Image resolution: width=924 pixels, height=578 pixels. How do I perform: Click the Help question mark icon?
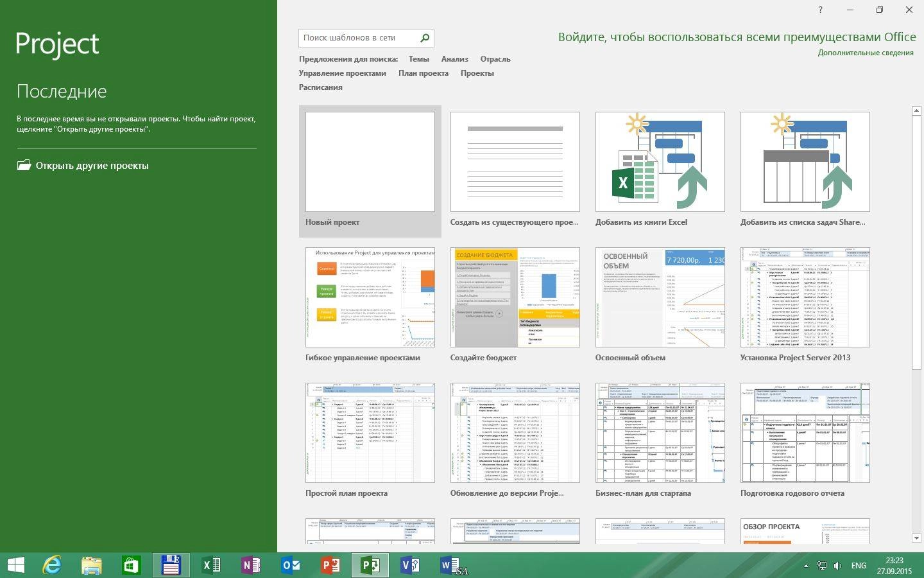pyautogui.click(x=820, y=10)
